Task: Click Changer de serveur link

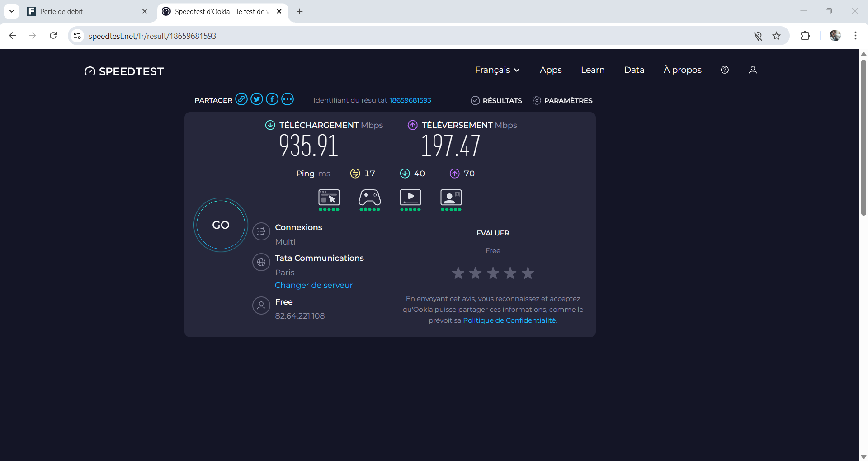Action: pyautogui.click(x=314, y=285)
